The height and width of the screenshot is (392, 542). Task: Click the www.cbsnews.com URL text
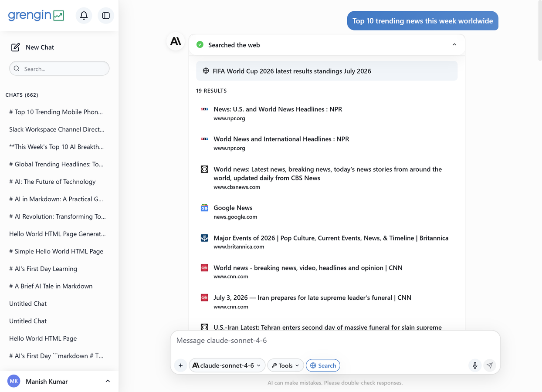click(237, 187)
